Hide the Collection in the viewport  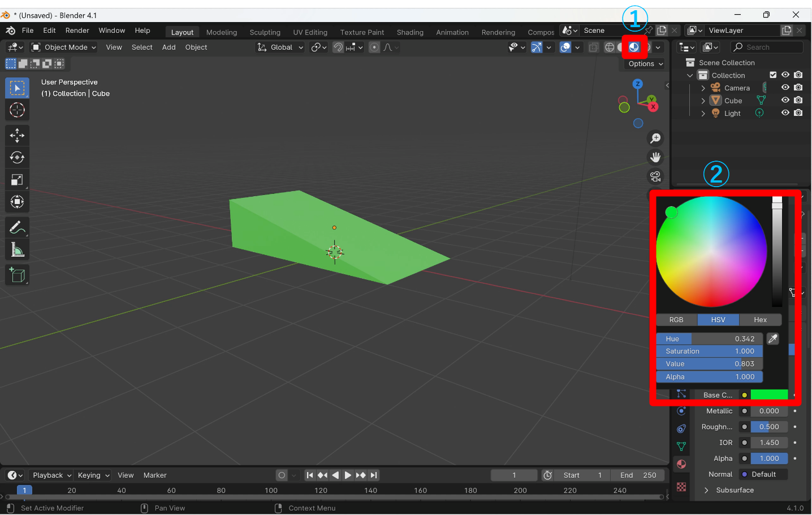(x=785, y=75)
